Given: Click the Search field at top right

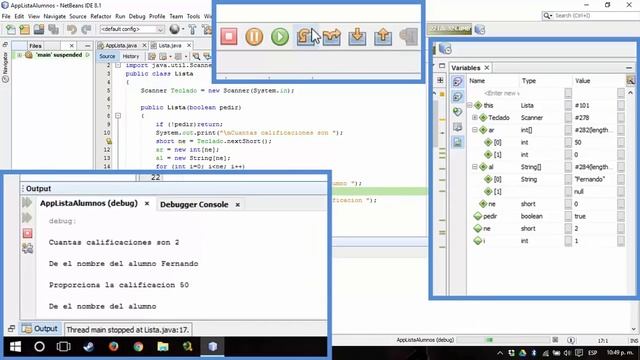Looking at the screenshot, I should click(591, 16).
